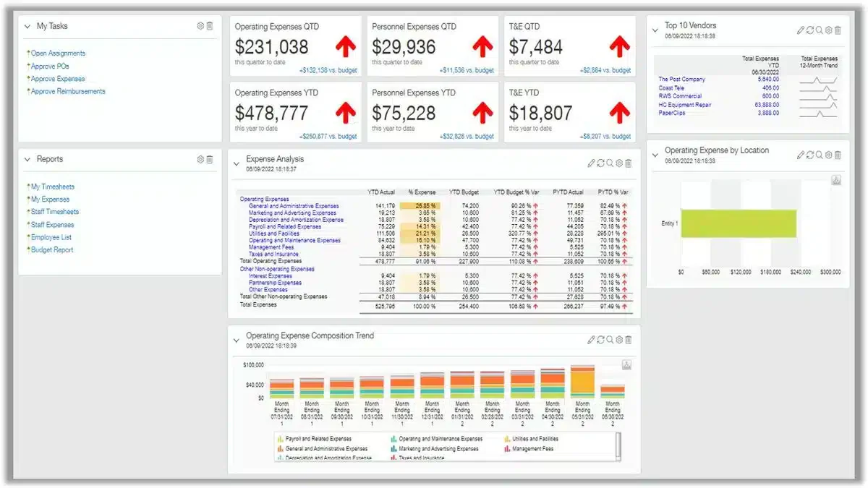
Task: Click Utilities and Facilities legend swatch
Action: pos(506,439)
